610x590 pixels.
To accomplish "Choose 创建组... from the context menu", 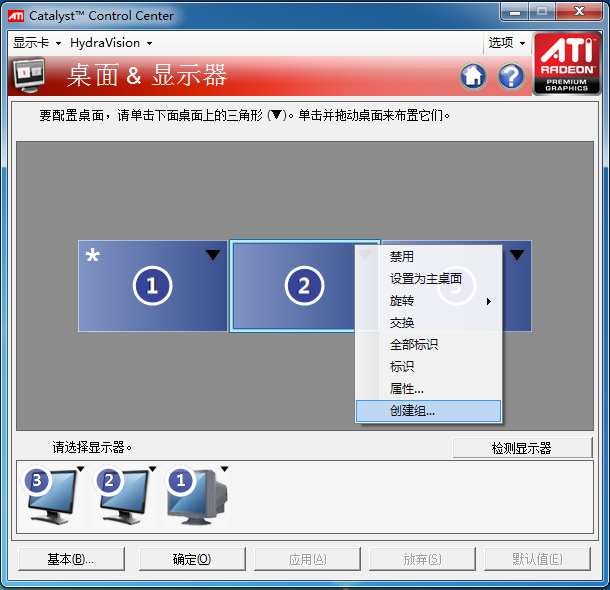I will (428, 411).
